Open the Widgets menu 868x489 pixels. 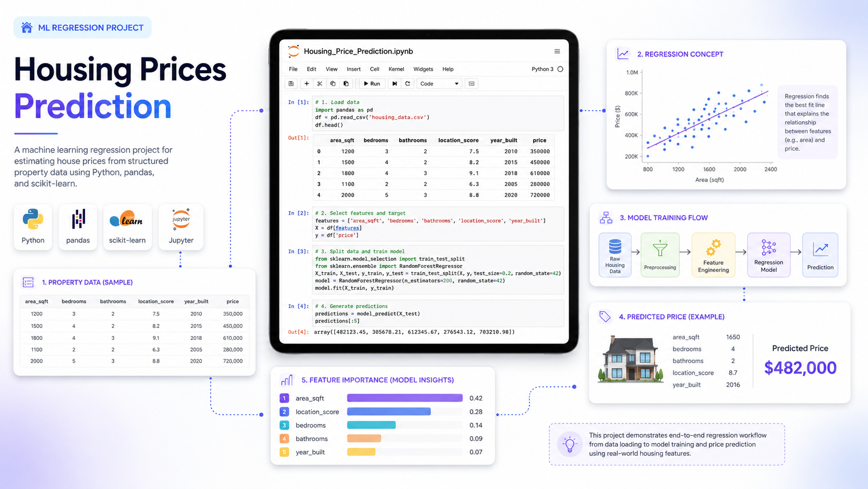tap(423, 69)
